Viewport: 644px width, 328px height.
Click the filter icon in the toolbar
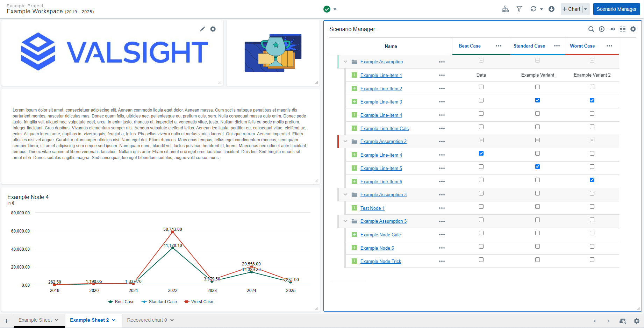coord(519,9)
